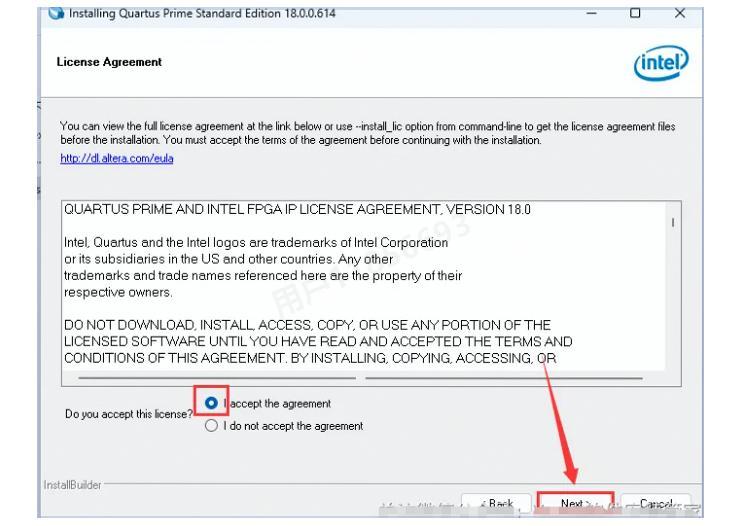Click the Intel logo
Image resolution: width=742 pixels, height=526 pixels.
[x=661, y=62]
